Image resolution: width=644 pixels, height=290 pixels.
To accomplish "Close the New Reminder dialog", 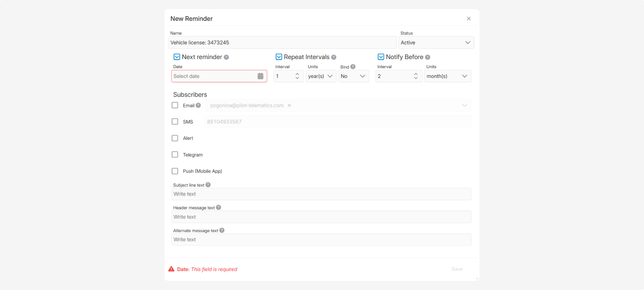I will click(469, 19).
